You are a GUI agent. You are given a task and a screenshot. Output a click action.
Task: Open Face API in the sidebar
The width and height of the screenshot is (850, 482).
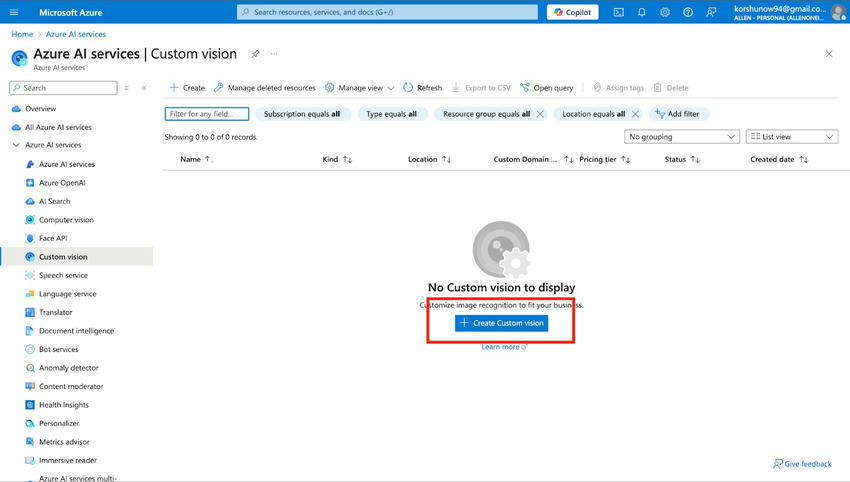[x=53, y=238]
